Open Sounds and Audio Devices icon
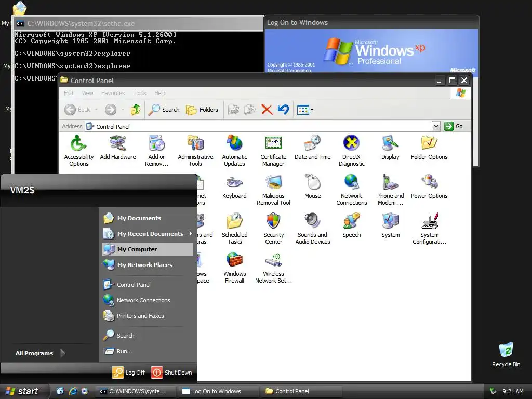This screenshot has width=532, height=399. (x=312, y=229)
